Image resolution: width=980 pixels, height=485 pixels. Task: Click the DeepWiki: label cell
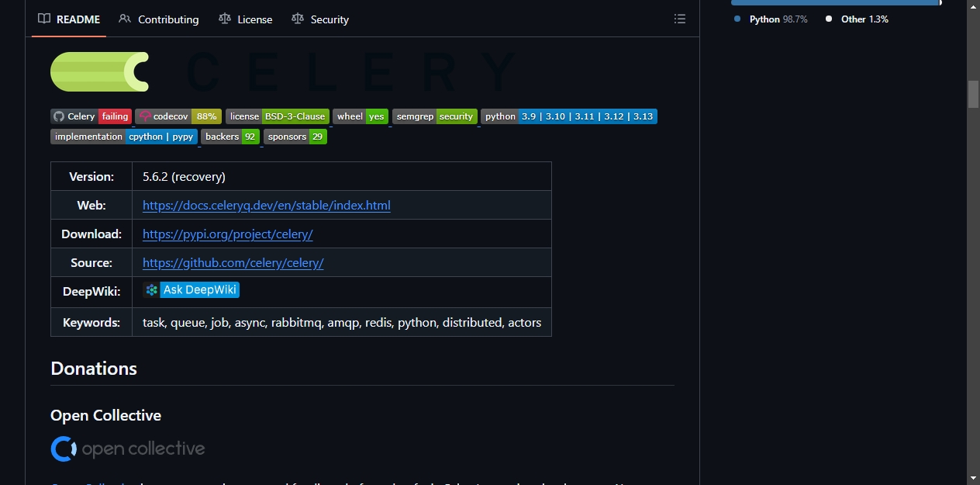click(x=91, y=293)
